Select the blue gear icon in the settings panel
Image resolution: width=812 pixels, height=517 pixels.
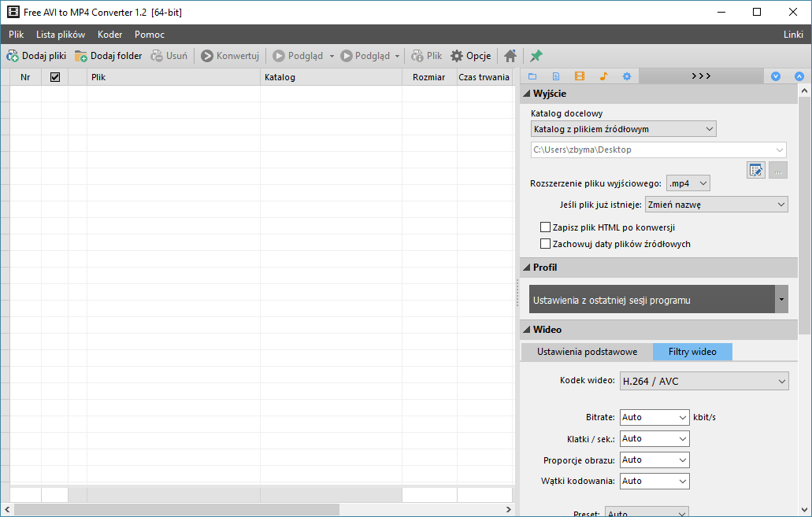627,76
